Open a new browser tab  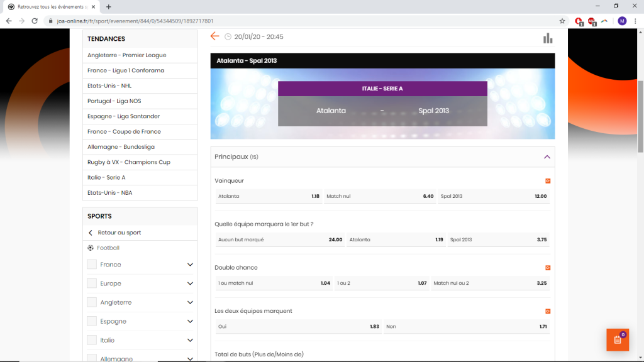108,7
